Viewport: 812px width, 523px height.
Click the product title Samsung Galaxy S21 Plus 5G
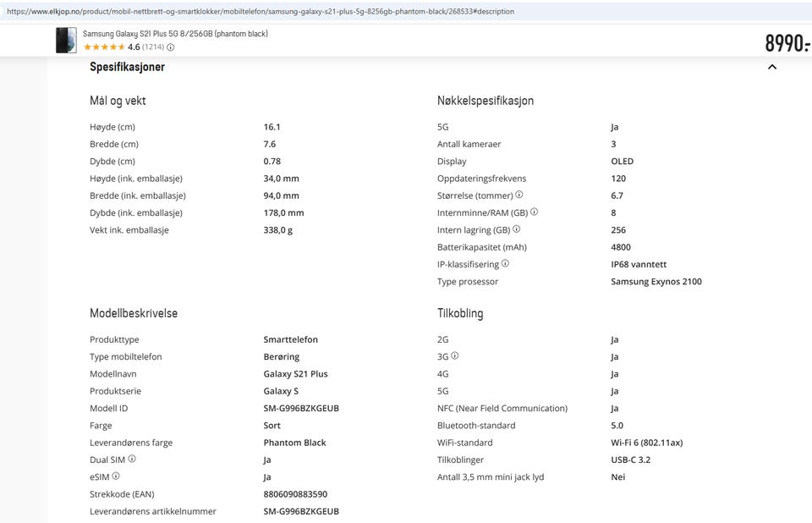point(175,34)
